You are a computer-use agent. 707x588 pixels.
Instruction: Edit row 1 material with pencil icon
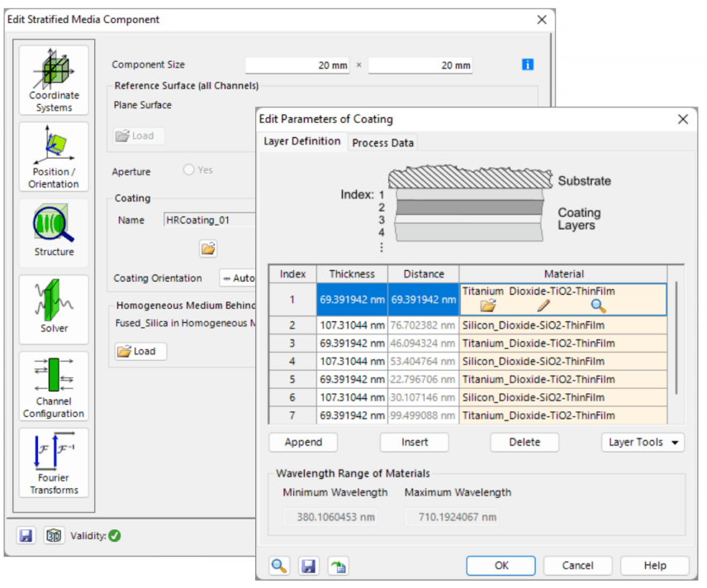pyautogui.click(x=543, y=306)
